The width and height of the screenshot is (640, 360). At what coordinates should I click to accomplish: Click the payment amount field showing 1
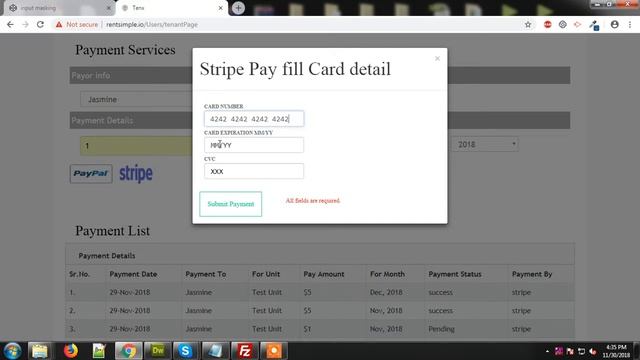coord(136,146)
